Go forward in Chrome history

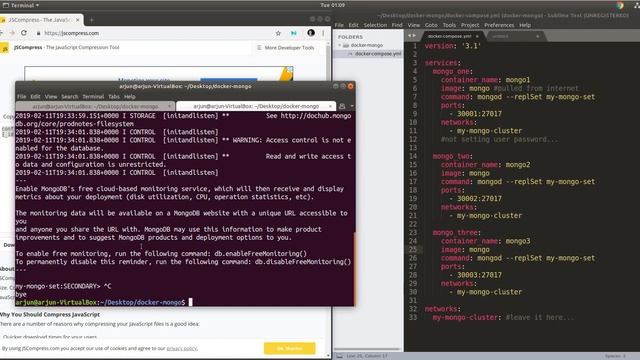(12, 33)
